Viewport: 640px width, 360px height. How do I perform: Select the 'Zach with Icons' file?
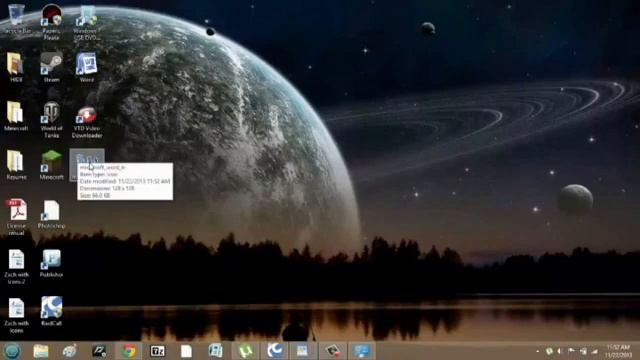tap(16, 315)
